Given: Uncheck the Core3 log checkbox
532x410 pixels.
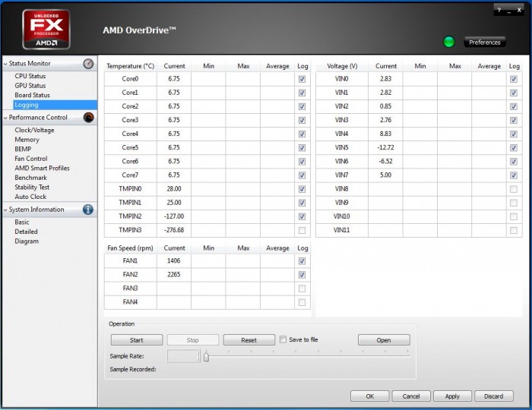Looking at the screenshot, I should (x=302, y=120).
